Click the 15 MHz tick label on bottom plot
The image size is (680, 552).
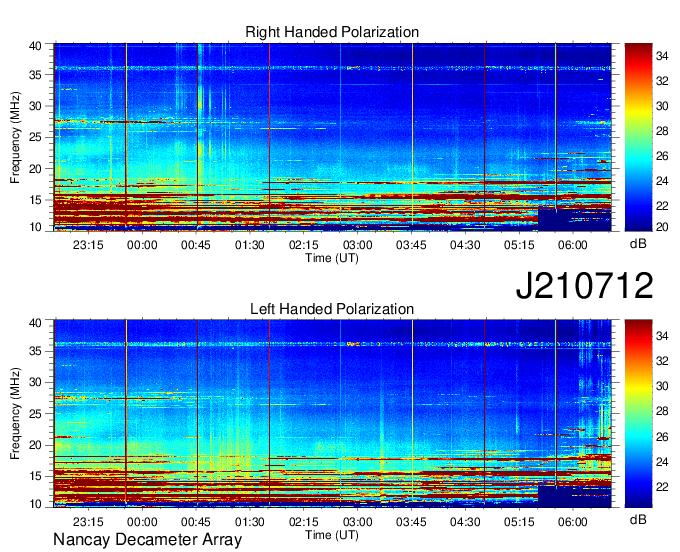(x=35, y=477)
